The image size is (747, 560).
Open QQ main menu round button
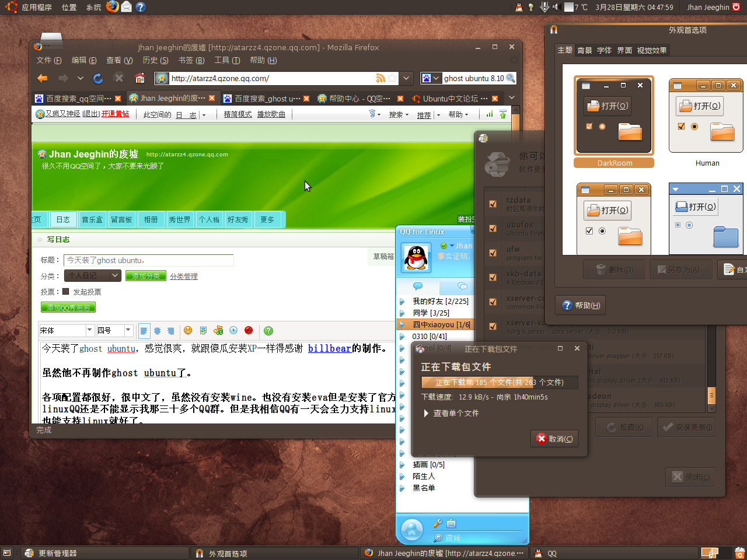point(412,530)
